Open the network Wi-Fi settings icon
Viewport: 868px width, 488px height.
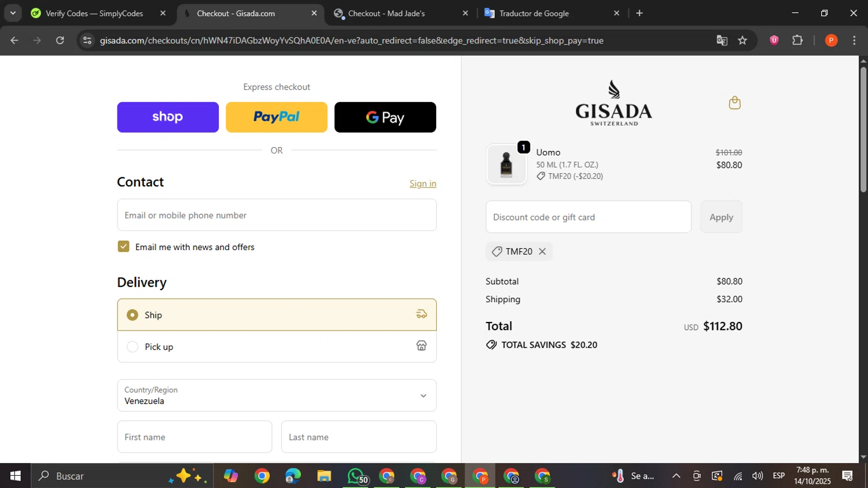(x=738, y=476)
